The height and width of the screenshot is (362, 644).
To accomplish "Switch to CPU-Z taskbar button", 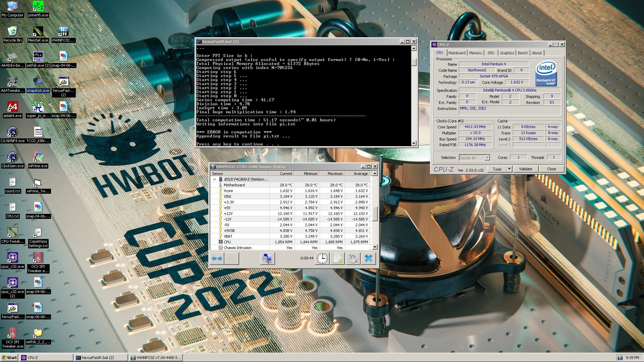I will pyautogui.click(x=46, y=358).
